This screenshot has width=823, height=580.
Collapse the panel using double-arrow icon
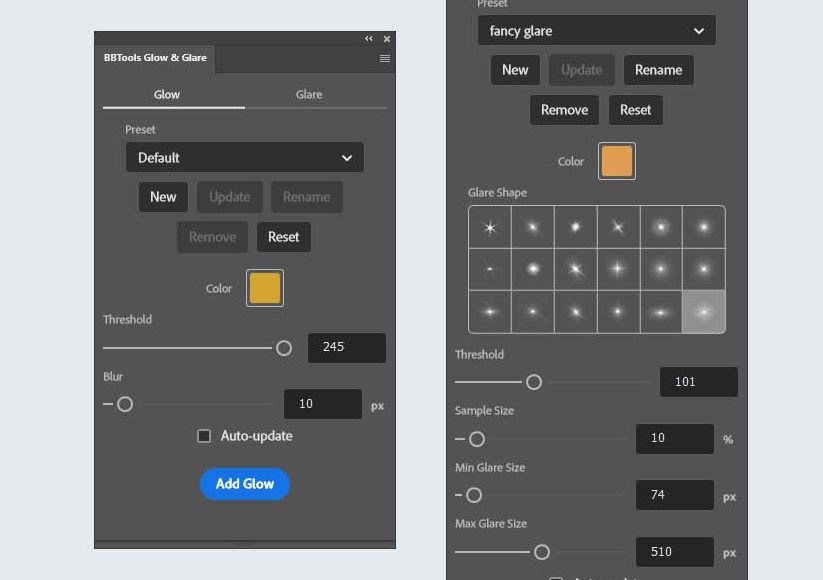(x=369, y=39)
